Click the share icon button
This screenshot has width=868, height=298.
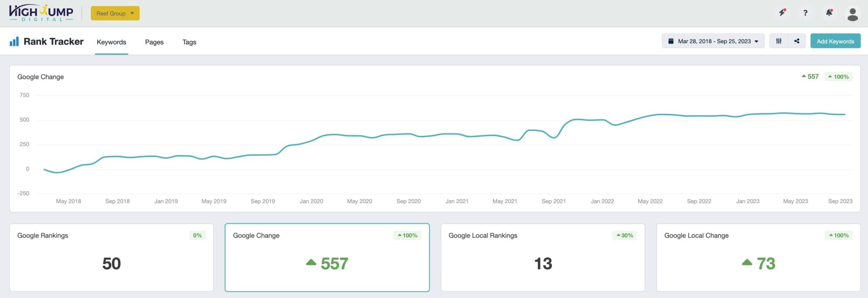(x=797, y=41)
